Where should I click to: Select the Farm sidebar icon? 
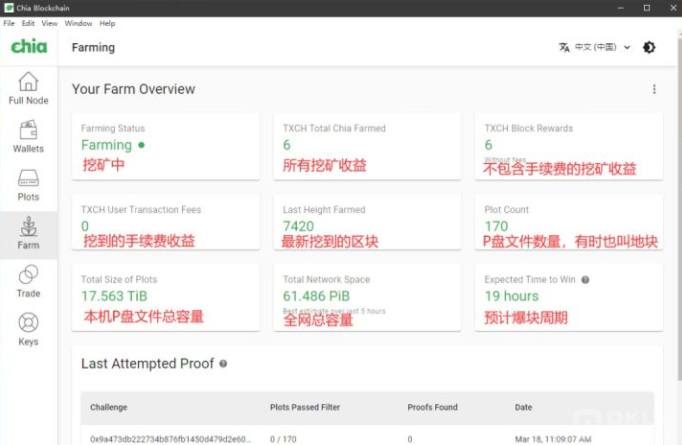pos(28,234)
